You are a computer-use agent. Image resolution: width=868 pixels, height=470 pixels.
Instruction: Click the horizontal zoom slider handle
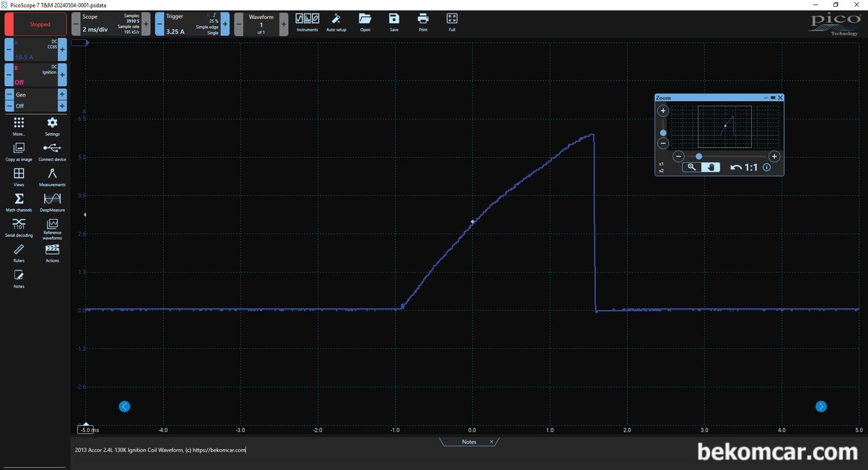coord(699,156)
